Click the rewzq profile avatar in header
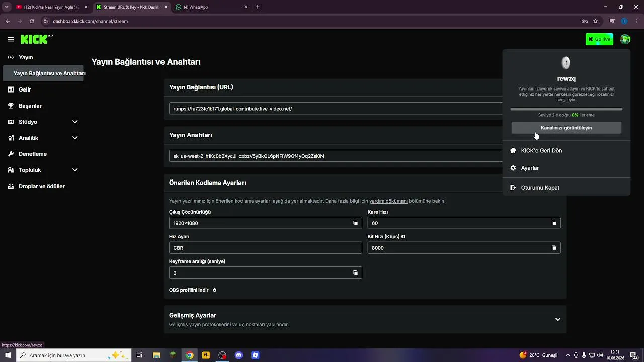Screen dimensions: 644x362 click(625, 39)
